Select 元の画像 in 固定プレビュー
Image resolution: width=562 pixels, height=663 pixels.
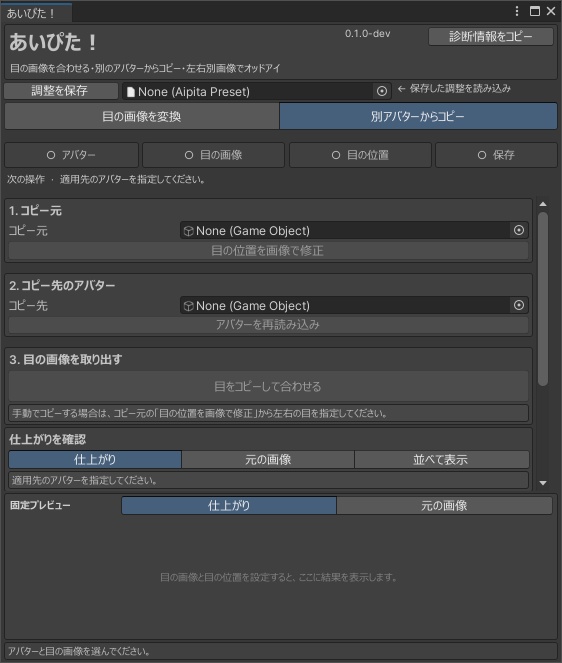tap(444, 506)
